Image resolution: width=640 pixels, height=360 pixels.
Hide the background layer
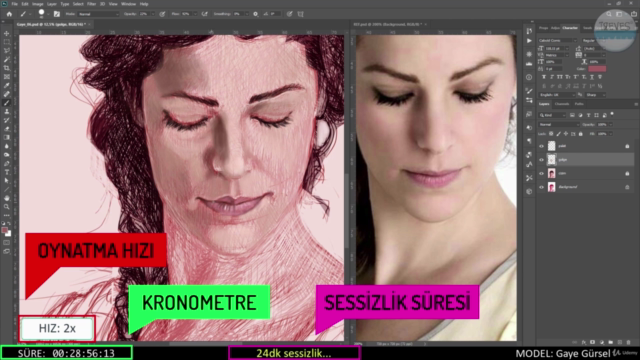coord(542,187)
